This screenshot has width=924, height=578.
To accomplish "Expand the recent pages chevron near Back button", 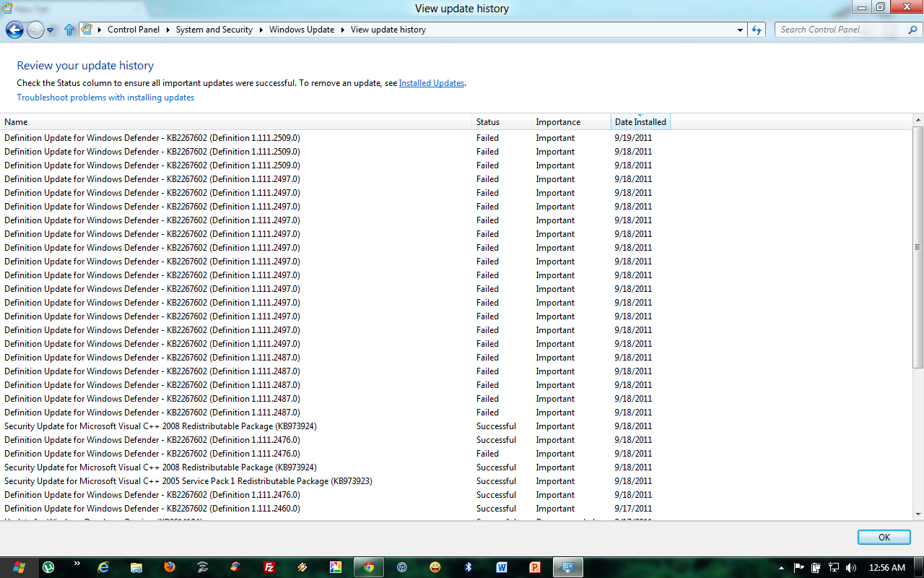I will pyautogui.click(x=49, y=30).
